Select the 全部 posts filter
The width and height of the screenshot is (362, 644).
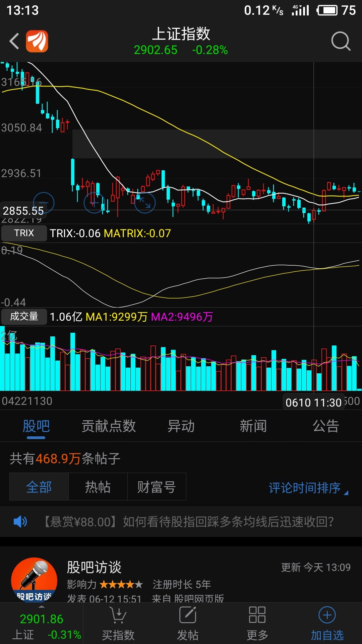[x=39, y=487]
